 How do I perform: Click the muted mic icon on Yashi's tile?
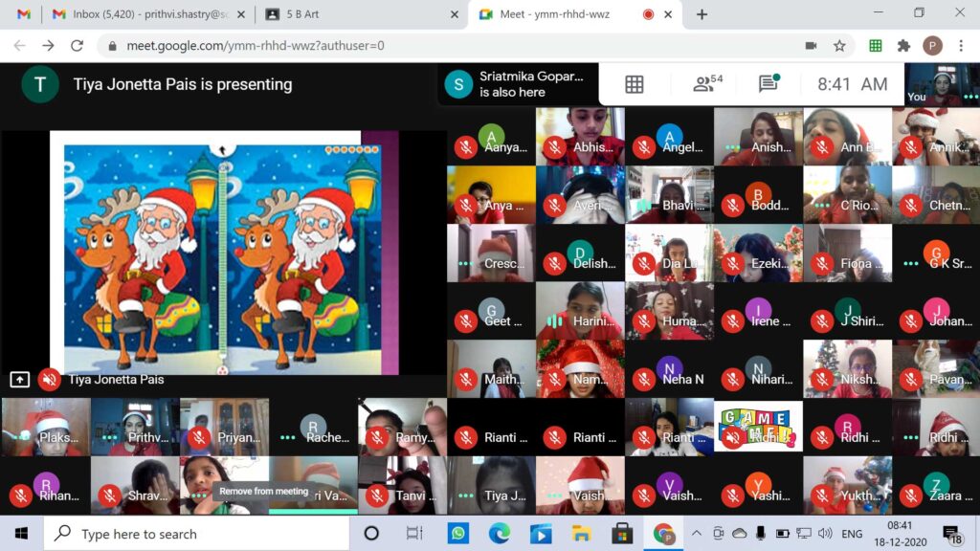coord(732,496)
